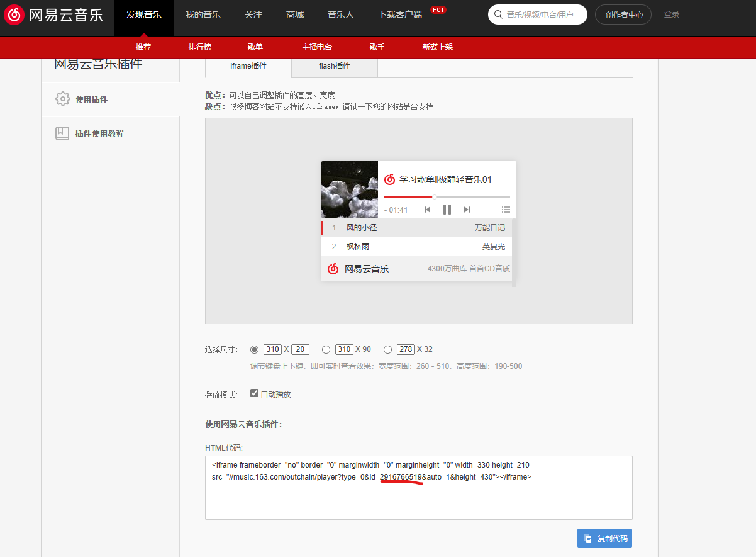Screen dimensions: 756x557
Task: Select the first 310 X size radio button
Action: [254, 349]
